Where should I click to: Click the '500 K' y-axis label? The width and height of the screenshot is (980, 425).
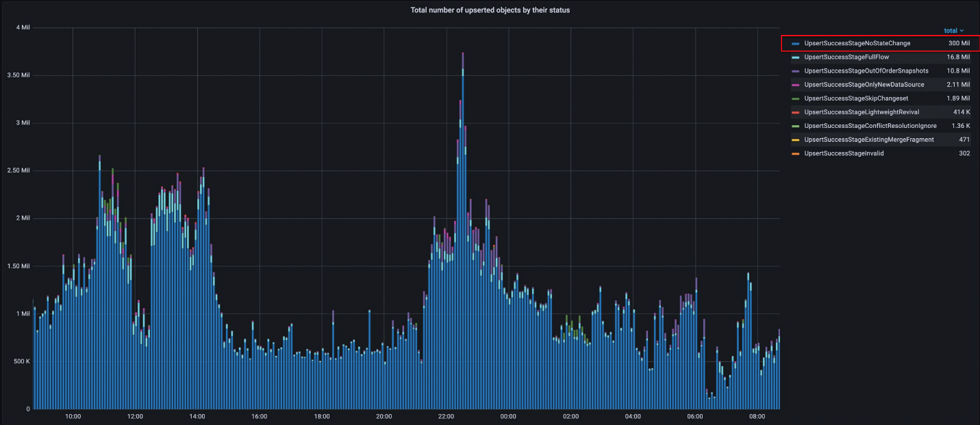(21, 361)
